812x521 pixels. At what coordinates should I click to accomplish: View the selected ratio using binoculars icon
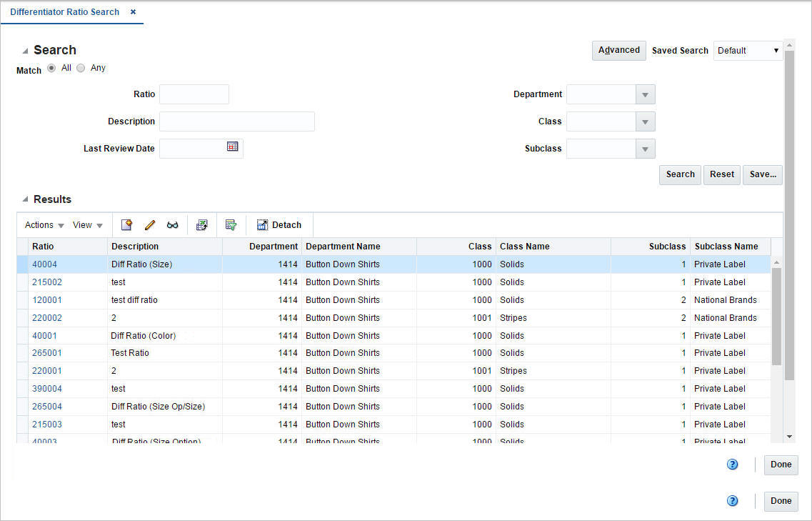tap(173, 224)
